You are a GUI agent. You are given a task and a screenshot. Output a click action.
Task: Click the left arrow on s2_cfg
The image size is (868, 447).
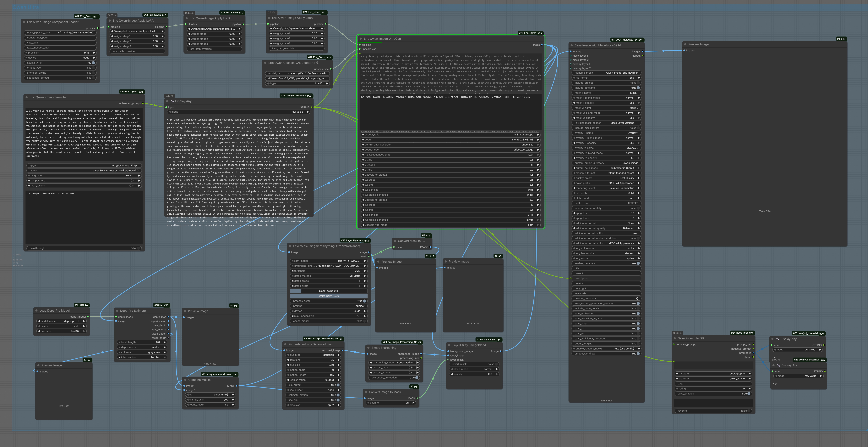click(x=363, y=185)
